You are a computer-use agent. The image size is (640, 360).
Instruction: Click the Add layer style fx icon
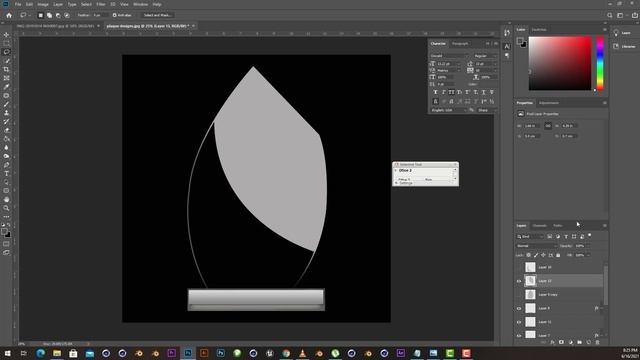pyautogui.click(x=553, y=342)
